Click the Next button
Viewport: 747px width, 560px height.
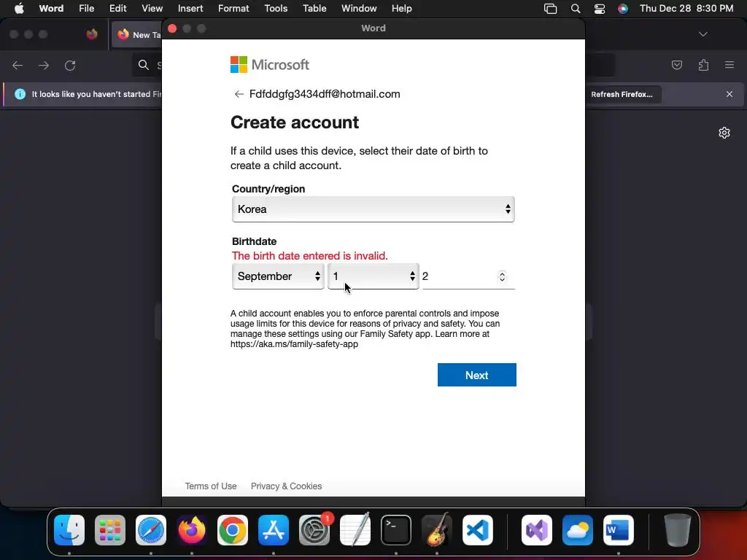(x=476, y=376)
